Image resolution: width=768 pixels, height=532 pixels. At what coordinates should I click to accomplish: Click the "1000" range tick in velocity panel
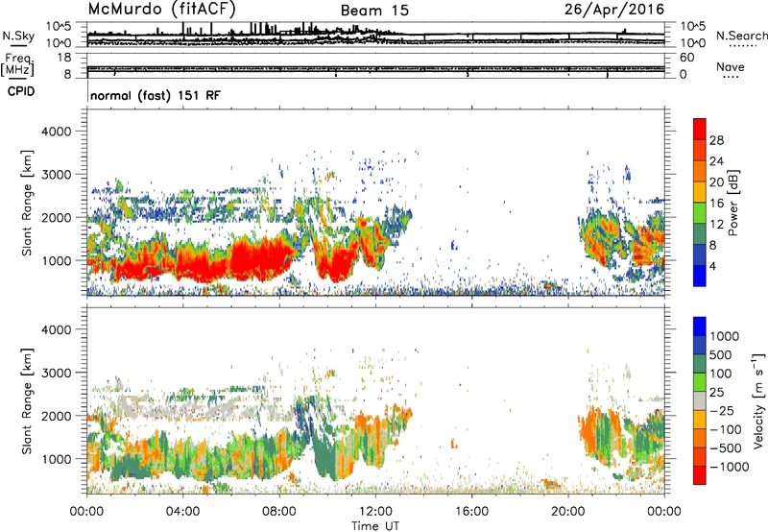click(x=56, y=459)
